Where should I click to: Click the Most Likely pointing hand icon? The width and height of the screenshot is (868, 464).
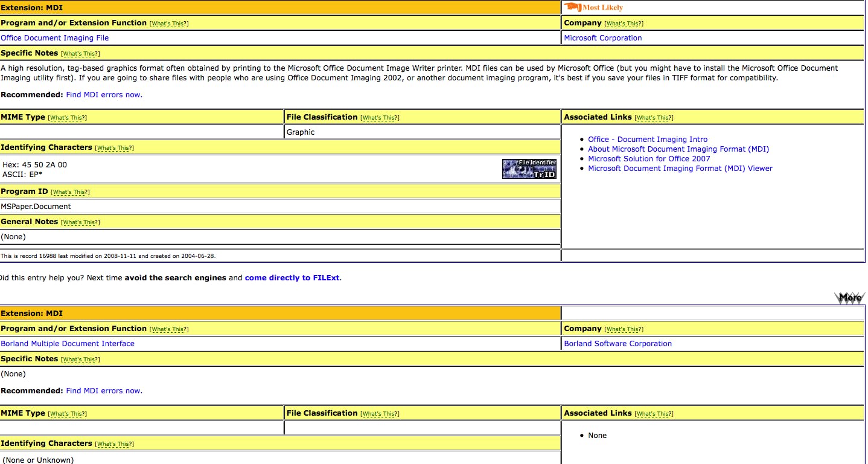(572, 7)
